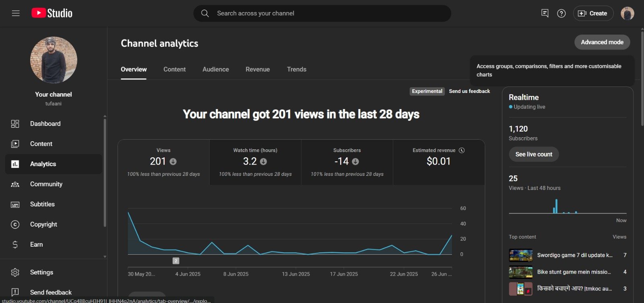Open Subtitles sidebar label
The height and width of the screenshot is (303, 644).
42,204
